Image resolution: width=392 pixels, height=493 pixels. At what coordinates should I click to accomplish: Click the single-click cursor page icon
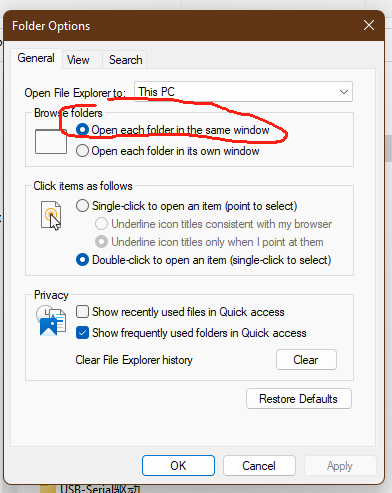(51, 216)
